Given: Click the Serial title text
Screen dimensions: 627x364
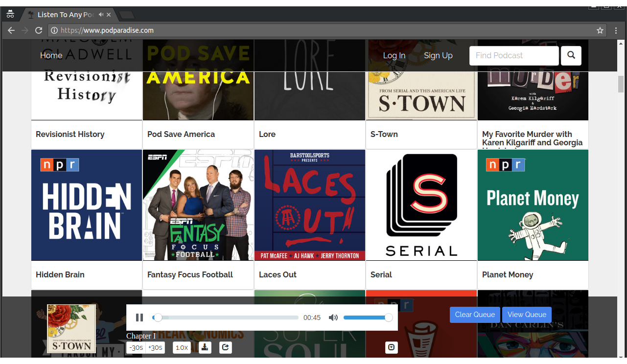Looking at the screenshot, I should [x=381, y=274].
